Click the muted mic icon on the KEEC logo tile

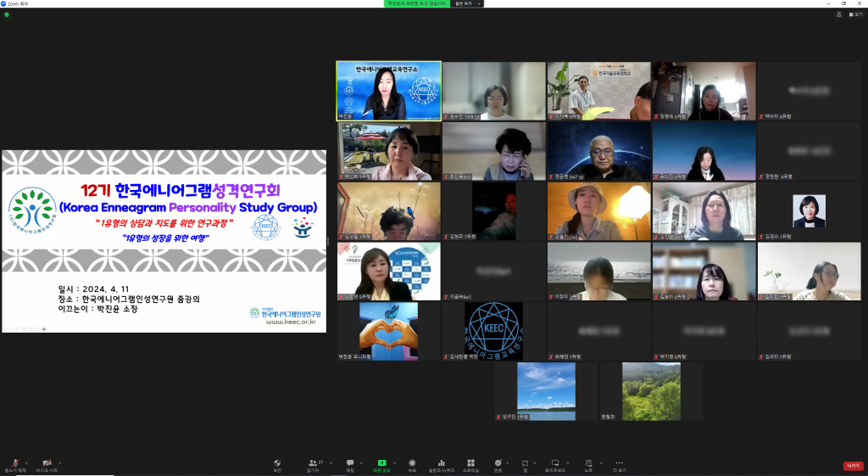[x=446, y=357]
